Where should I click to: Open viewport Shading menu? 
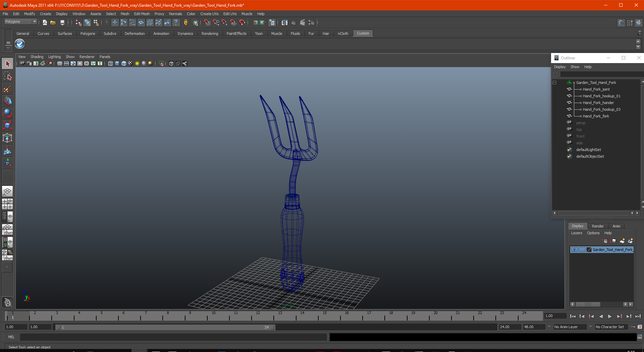point(37,57)
